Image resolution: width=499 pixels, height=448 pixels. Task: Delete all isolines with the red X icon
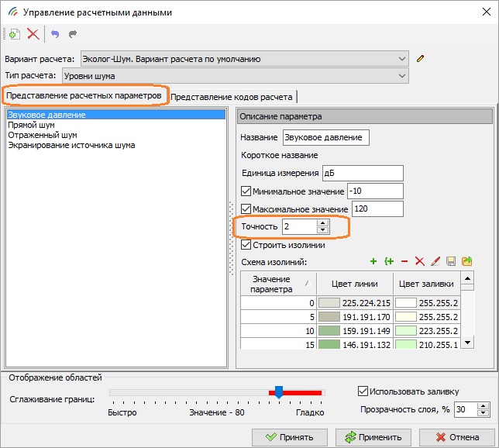click(420, 262)
